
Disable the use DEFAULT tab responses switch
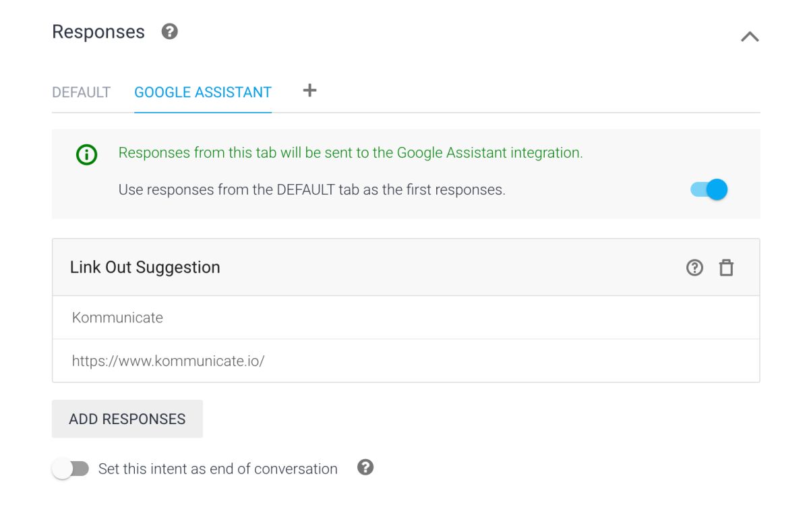(x=709, y=189)
